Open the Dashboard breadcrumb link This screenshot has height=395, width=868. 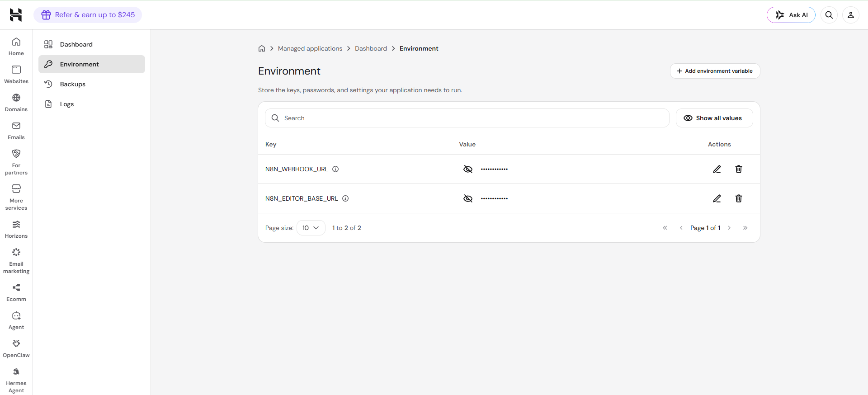[371, 48]
